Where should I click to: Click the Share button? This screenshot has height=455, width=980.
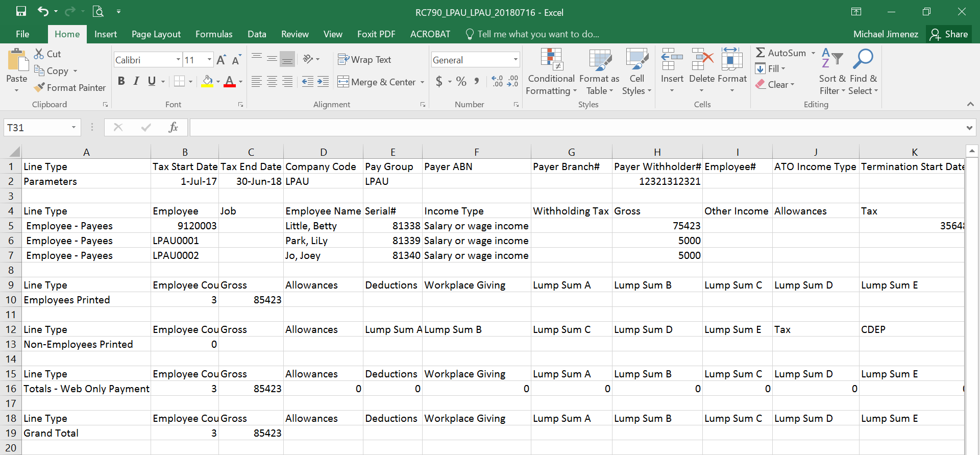pos(949,34)
